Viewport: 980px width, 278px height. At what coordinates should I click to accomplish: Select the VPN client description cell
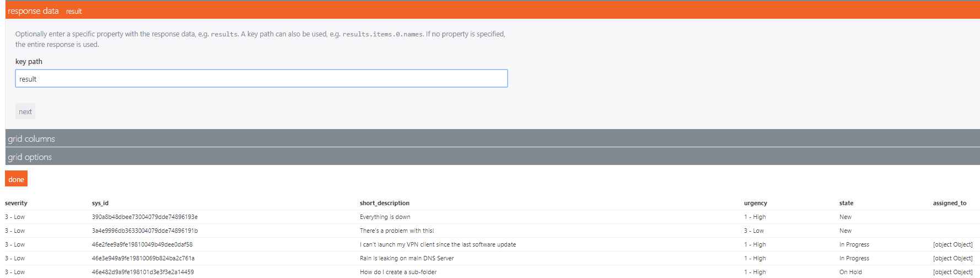click(438, 244)
